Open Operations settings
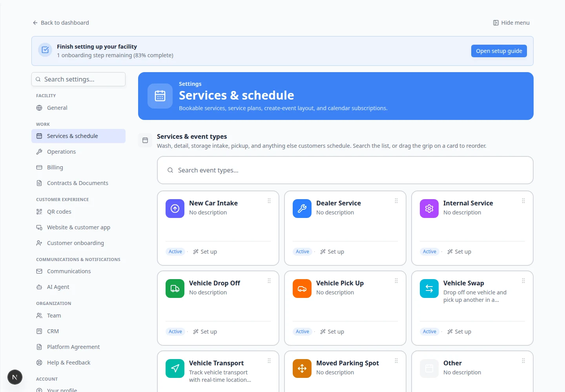 click(78, 152)
